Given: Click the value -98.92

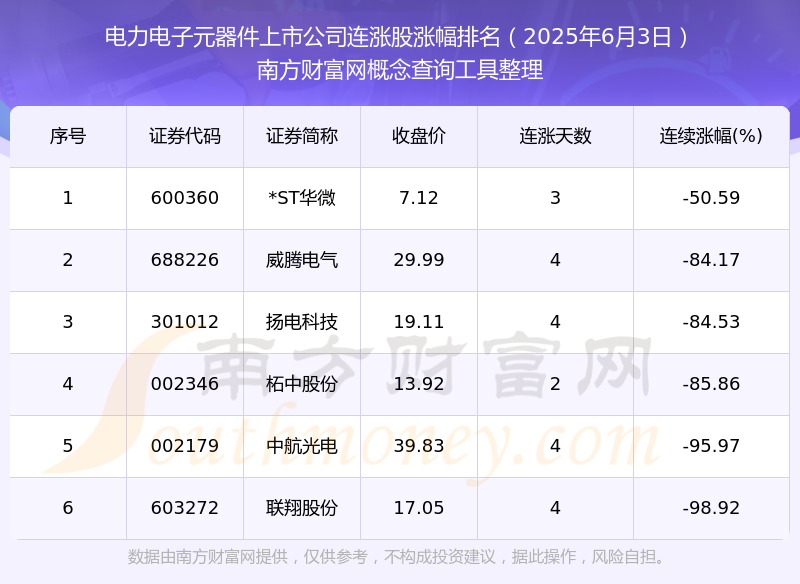Looking at the screenshot, I should pyautogui.click(x=711, y=508).
